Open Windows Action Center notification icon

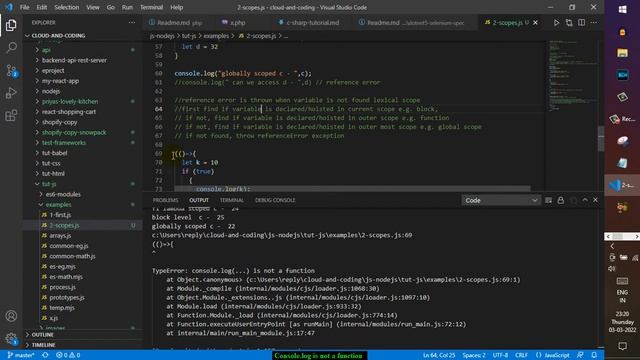pyautogui.click(x=622, y=346)
